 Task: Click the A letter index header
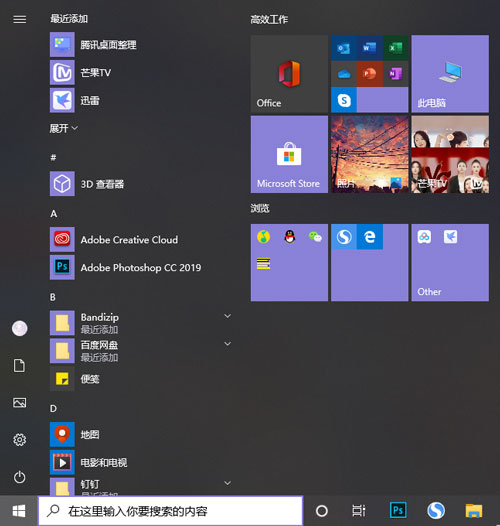click(x=53, y=214)
